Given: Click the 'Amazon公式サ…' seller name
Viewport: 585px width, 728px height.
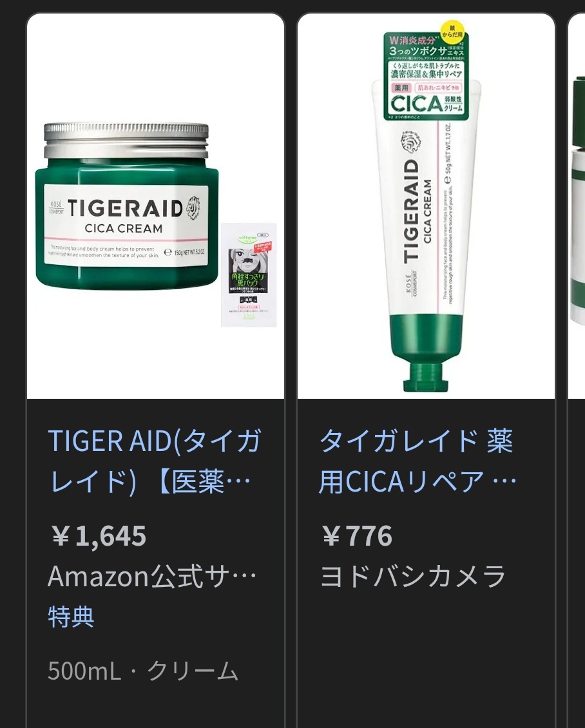Looking at the screenshot, I should point(152,576).
